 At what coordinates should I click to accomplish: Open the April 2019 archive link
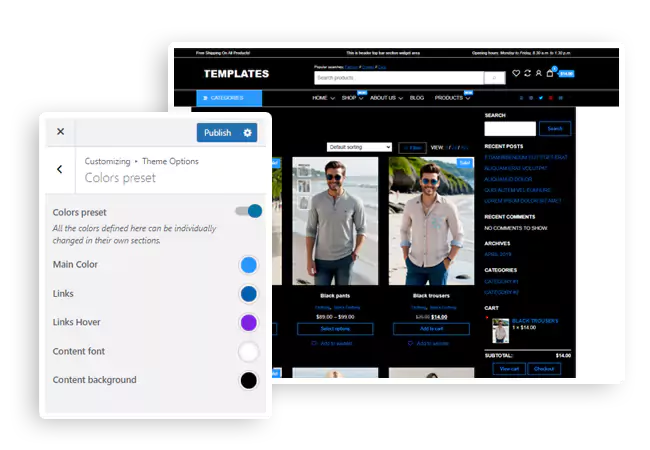point(497,254)
